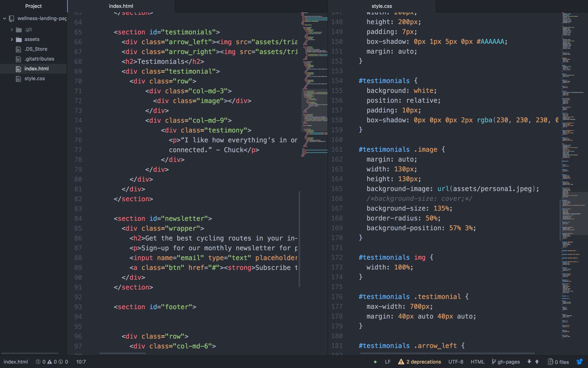This screenshot has width=588, height=368.
Task: Click the blue squirrel update icon
Action: click(x=579, y=362)
